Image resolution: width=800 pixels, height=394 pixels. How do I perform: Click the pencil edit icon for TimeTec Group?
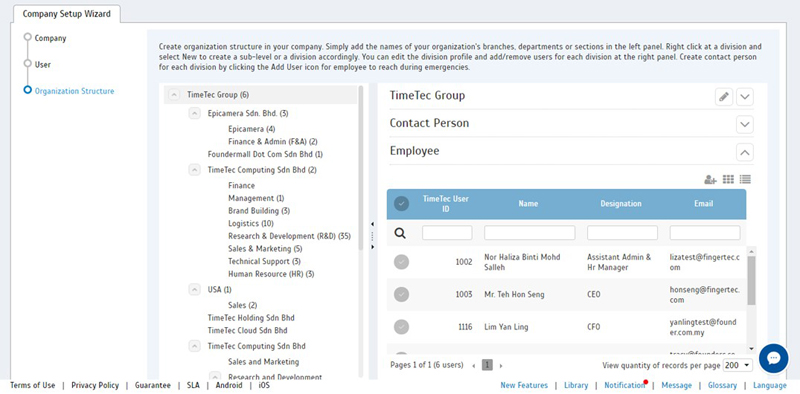[x=723, y=96]
